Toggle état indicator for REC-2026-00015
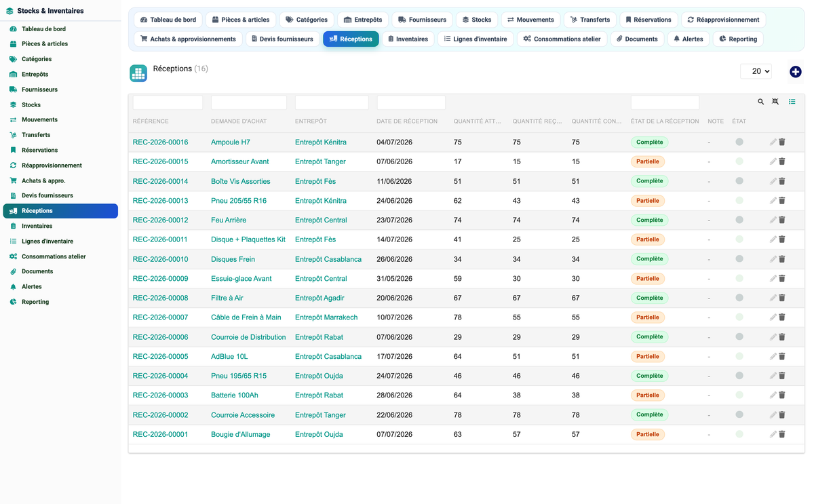The width and height of the screenshot is (814, 504). pos(739,161)
